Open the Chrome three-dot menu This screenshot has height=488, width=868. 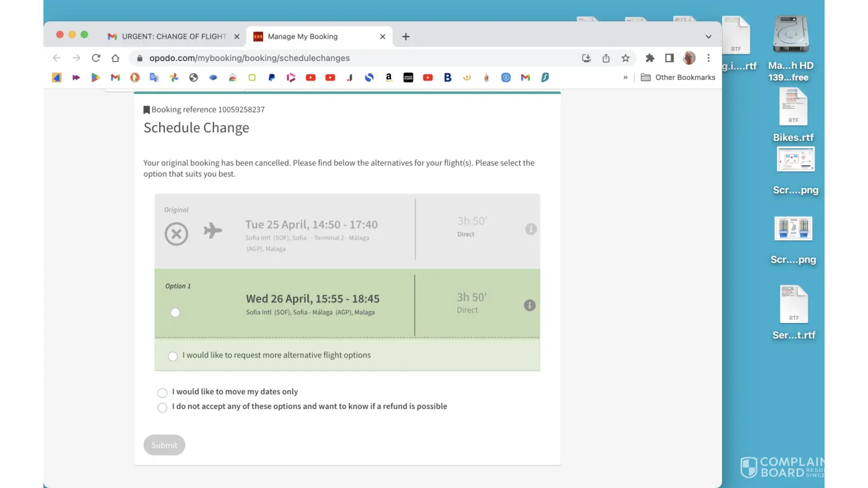(708, 58)
